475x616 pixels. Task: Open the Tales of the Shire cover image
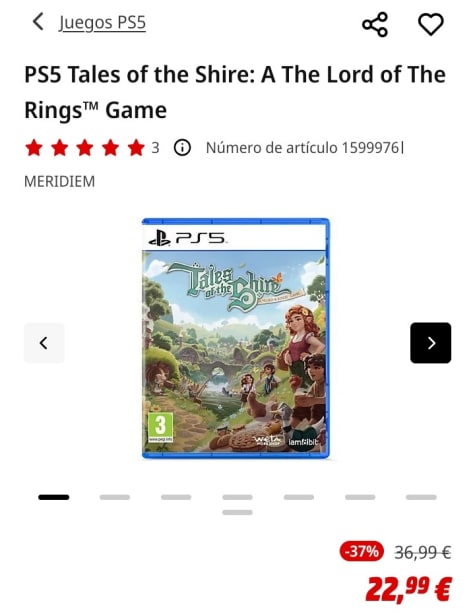click(236, 338)
